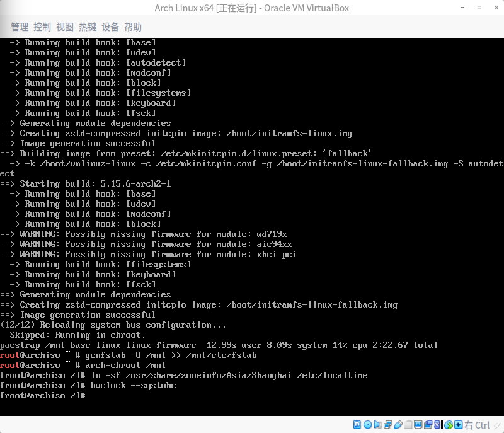The image size is (504, 433).
Task: Click the empty shell prompt on the last line
Action: click(x=43, y=395)
